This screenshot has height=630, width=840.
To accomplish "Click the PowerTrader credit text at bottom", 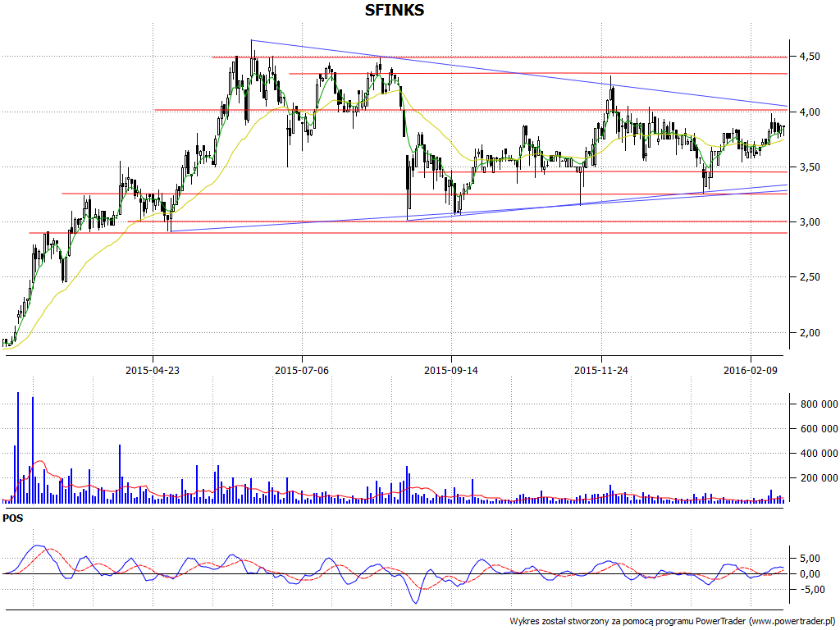I will click(x=674, y=622).
